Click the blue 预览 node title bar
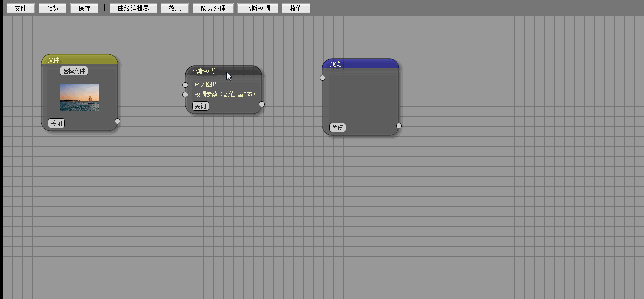Image resolution: width=644 pixels, height=299 pixels. (361, 64)
